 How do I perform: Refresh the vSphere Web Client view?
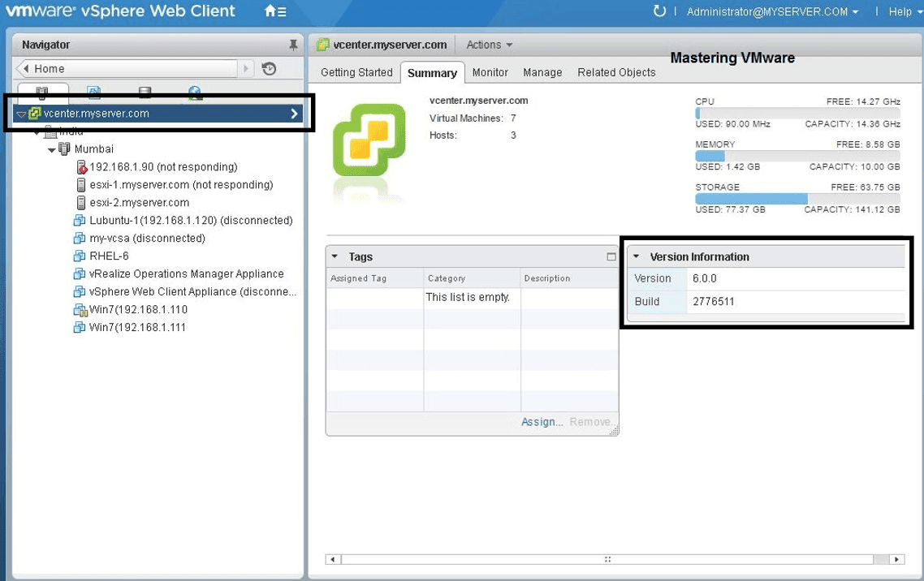click(659, 11)
